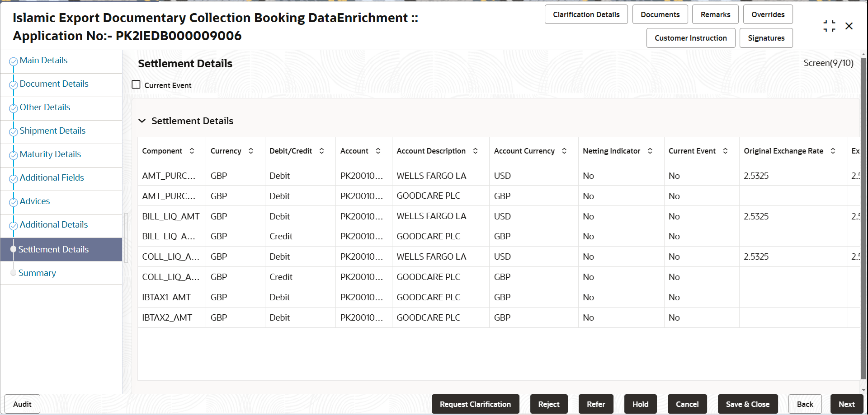
Task: Click Save & Close
Action: click(748, 404)
